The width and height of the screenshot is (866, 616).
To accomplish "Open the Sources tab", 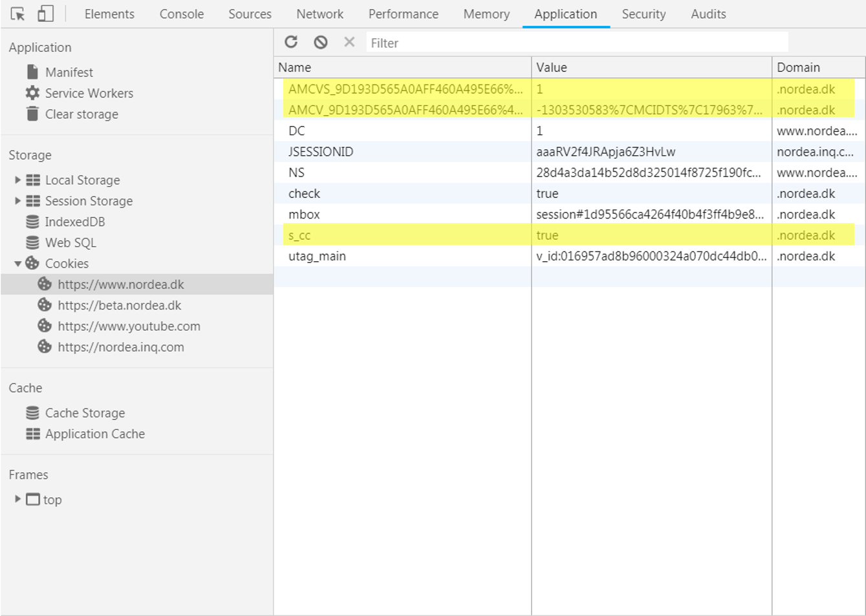I will [250, 14].
